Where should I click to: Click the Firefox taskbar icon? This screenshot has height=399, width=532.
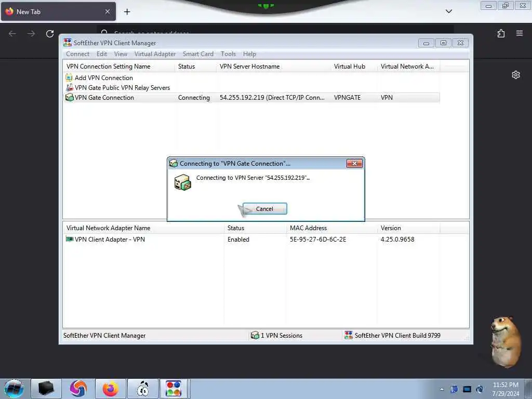click(x=111, y=389)
